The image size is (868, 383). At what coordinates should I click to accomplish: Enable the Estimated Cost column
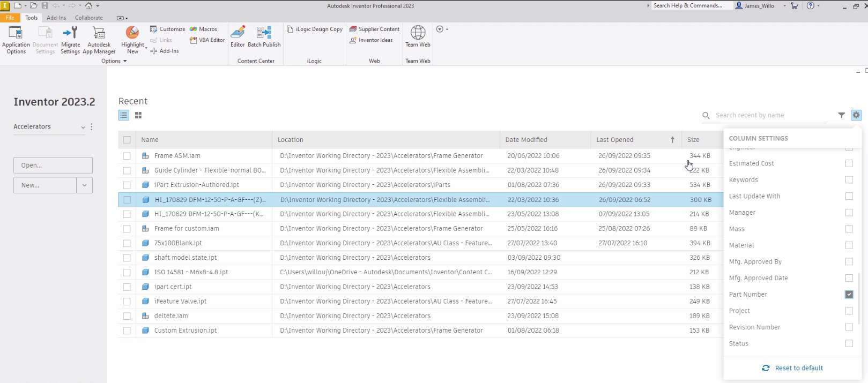[x=849, y=163]
